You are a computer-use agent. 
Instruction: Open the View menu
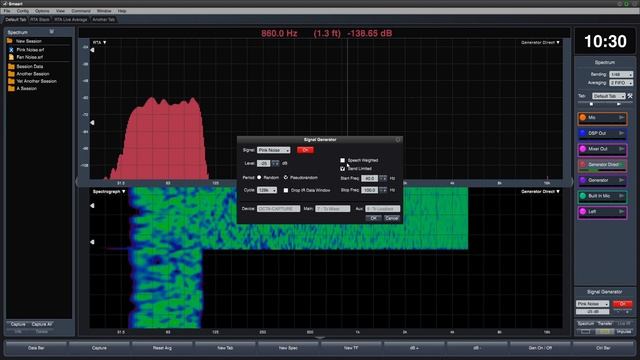pos(60,11)
